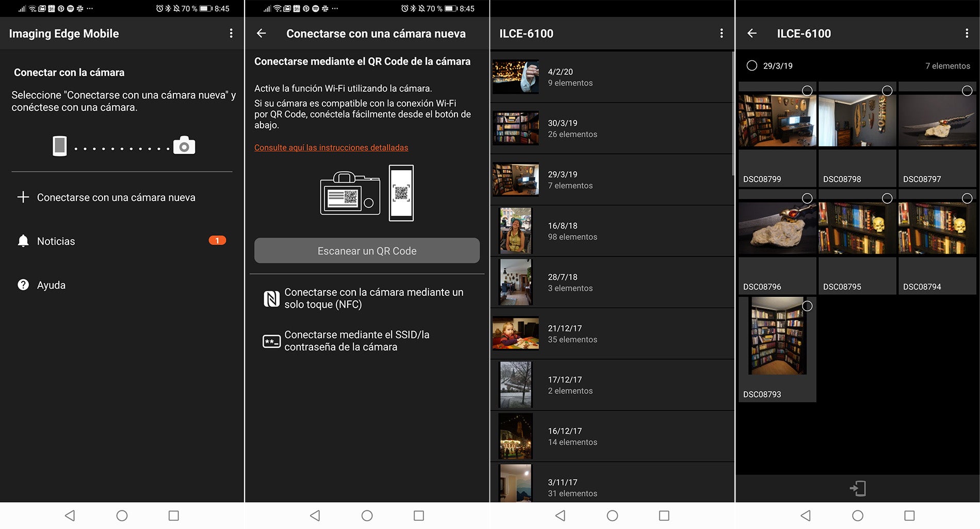980x529 pixels.
Task: Open Imaging Edge Mobile three-dot overflow menu
Action: click(231, 34)
